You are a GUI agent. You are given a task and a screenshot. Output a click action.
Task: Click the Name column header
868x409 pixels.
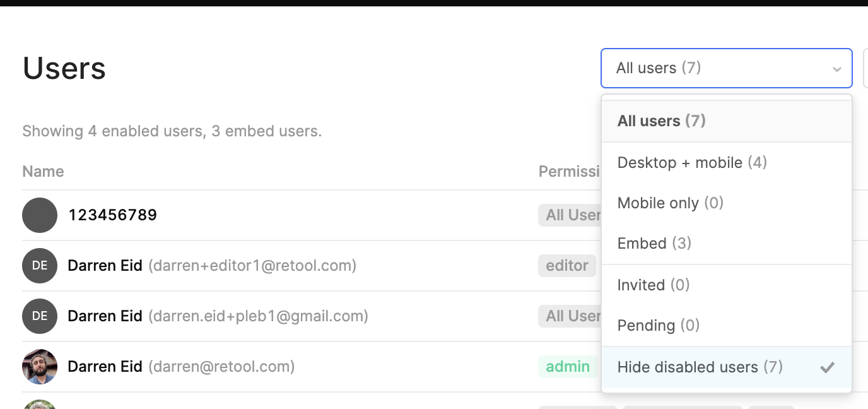43,172
